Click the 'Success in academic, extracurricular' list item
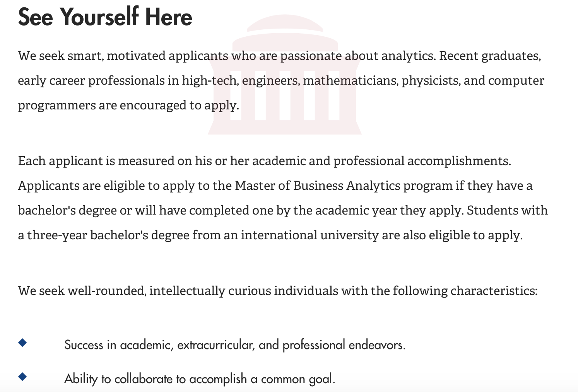This screenshot has width=578, height=392. point(235,345)
